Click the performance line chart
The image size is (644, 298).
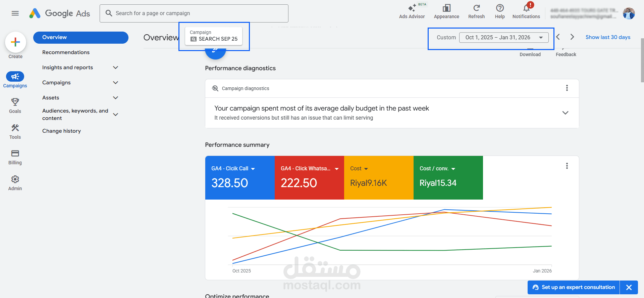coord(392,236)
